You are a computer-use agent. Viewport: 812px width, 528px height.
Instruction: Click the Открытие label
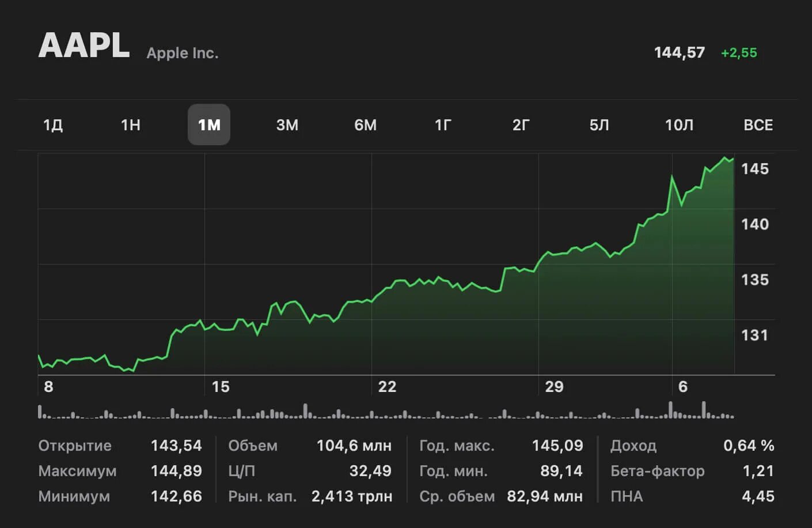(75, 446)
